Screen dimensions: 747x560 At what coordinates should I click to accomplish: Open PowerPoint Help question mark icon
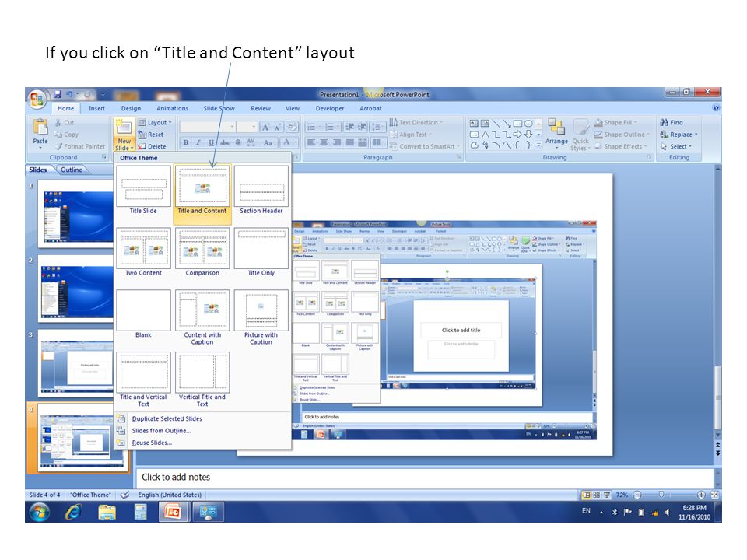[716, 108]
